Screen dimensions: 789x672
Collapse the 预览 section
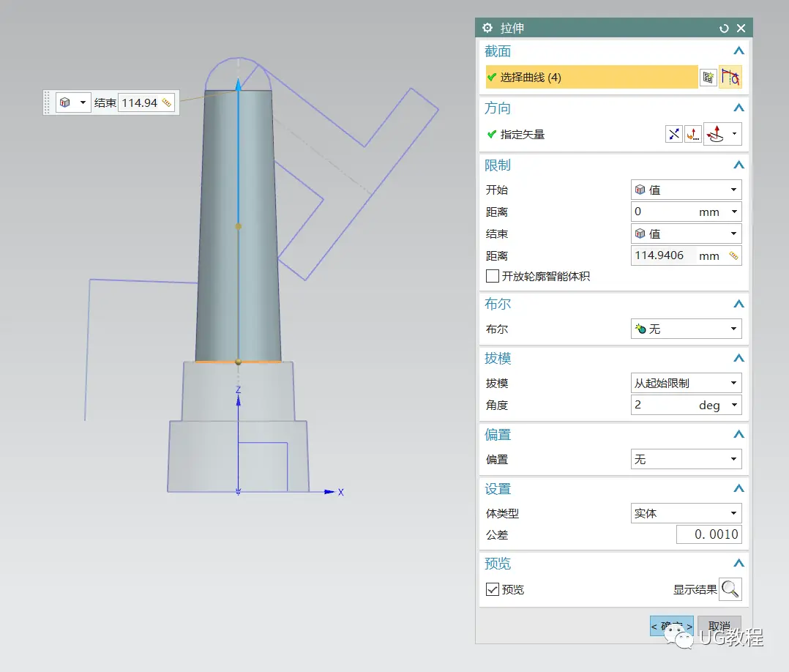[x=738, y=563]
